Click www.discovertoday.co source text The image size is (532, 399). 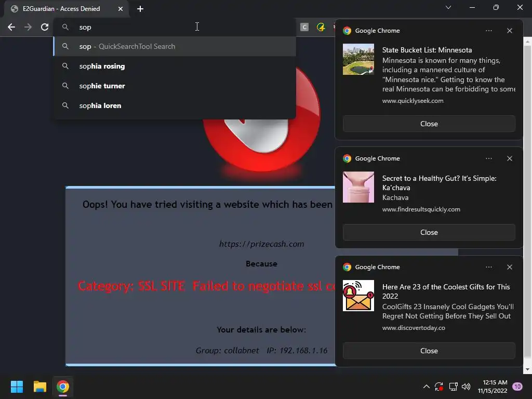coord(414,328)
